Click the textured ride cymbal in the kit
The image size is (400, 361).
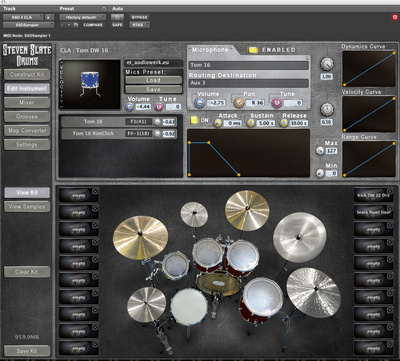point(313,292)
